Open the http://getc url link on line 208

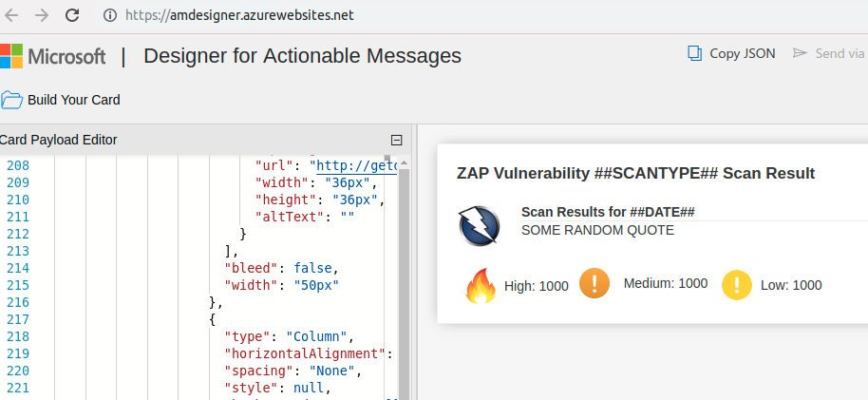(x=356, y=165)
